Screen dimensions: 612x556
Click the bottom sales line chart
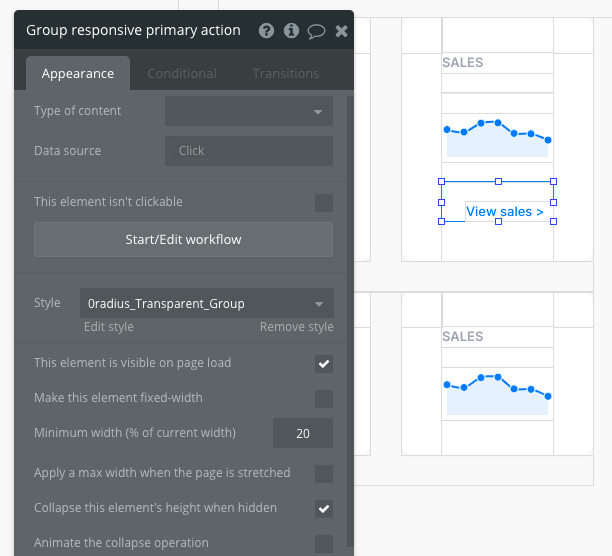(x=497, y=394)
